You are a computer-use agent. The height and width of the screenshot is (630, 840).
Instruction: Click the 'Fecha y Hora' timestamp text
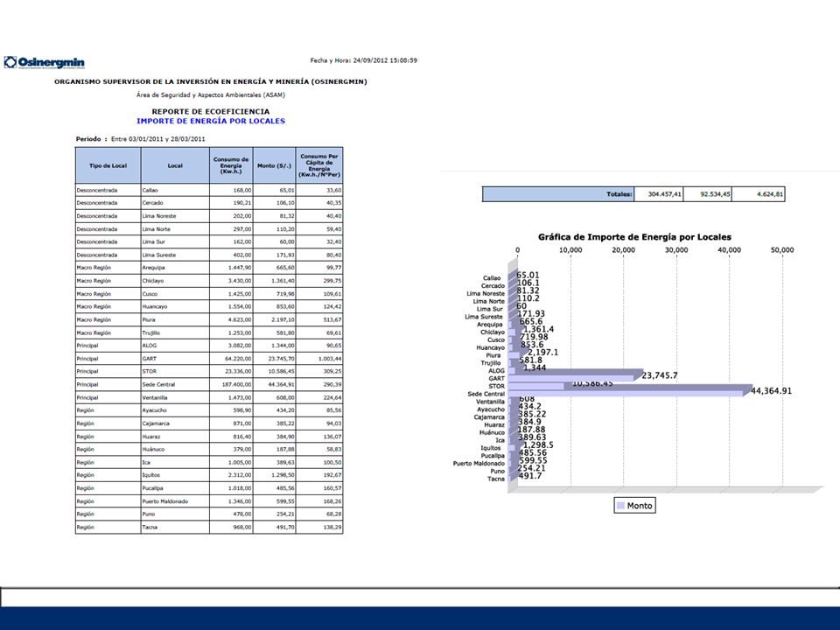pyautogui.click(x=364, y=60)
